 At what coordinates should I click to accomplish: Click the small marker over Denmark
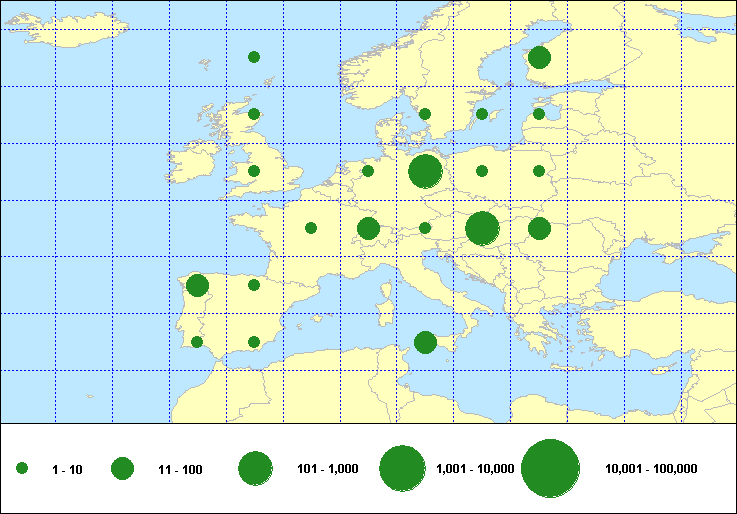(x=425, y=114)
